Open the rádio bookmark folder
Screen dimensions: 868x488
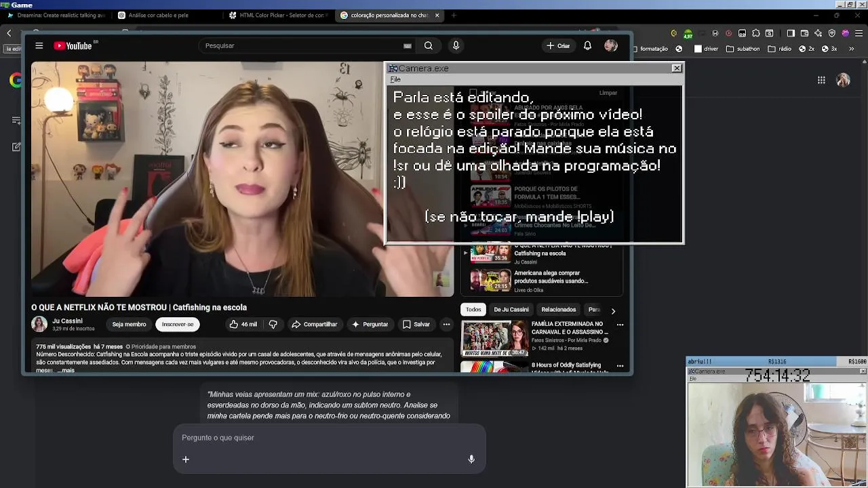pos(780,49)
